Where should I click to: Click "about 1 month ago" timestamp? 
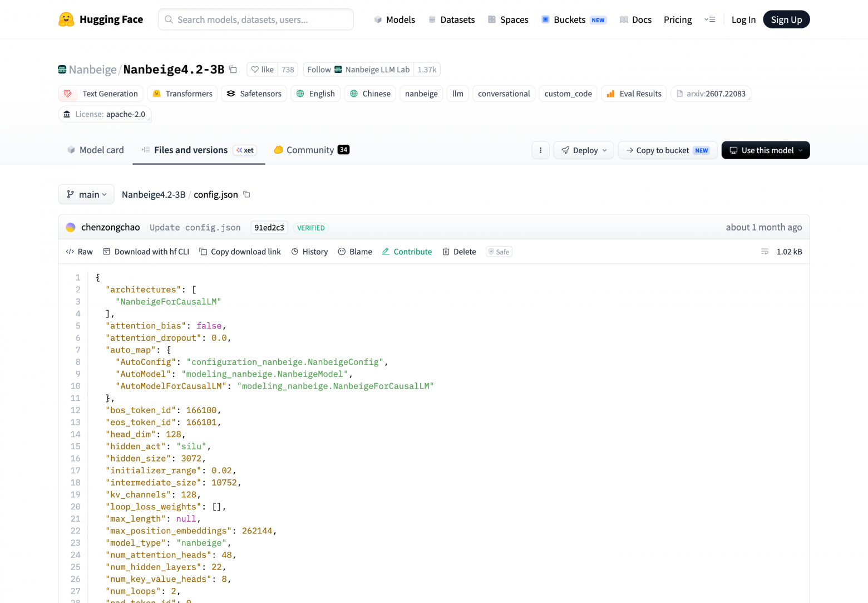point(764,227)
